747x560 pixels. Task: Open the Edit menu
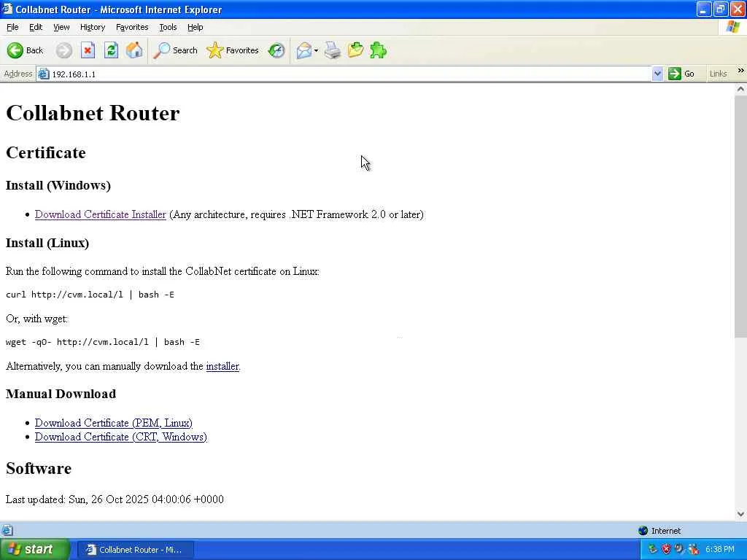coord(36,27)
